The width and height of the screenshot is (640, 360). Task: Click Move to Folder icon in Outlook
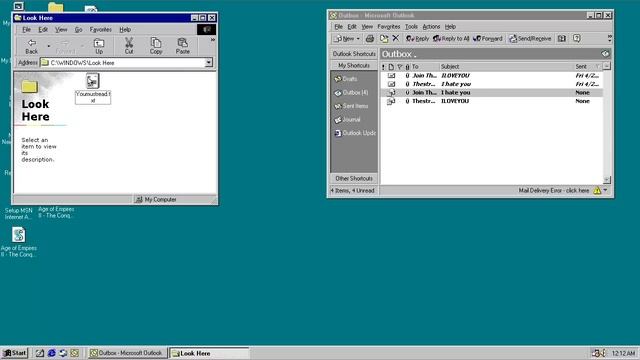pos(384,38)
